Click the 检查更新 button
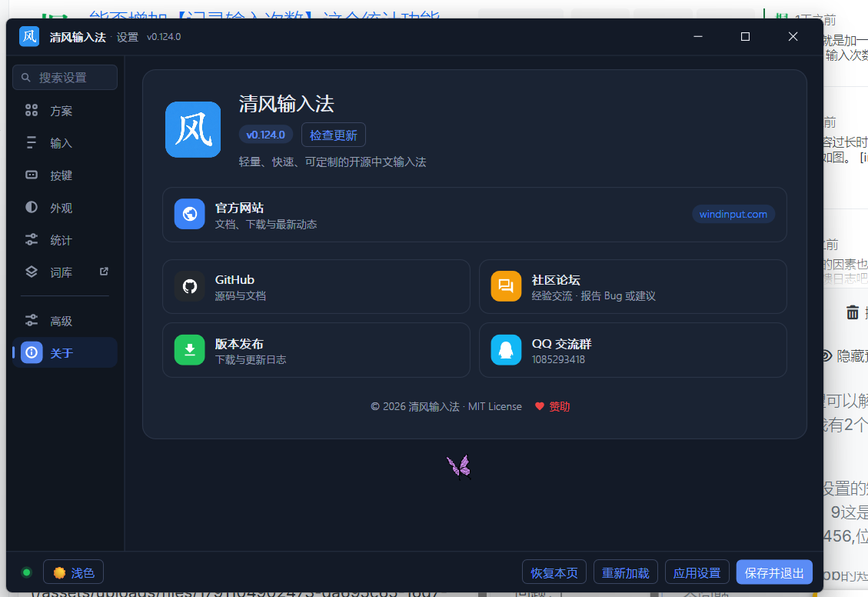 point(333,135)
